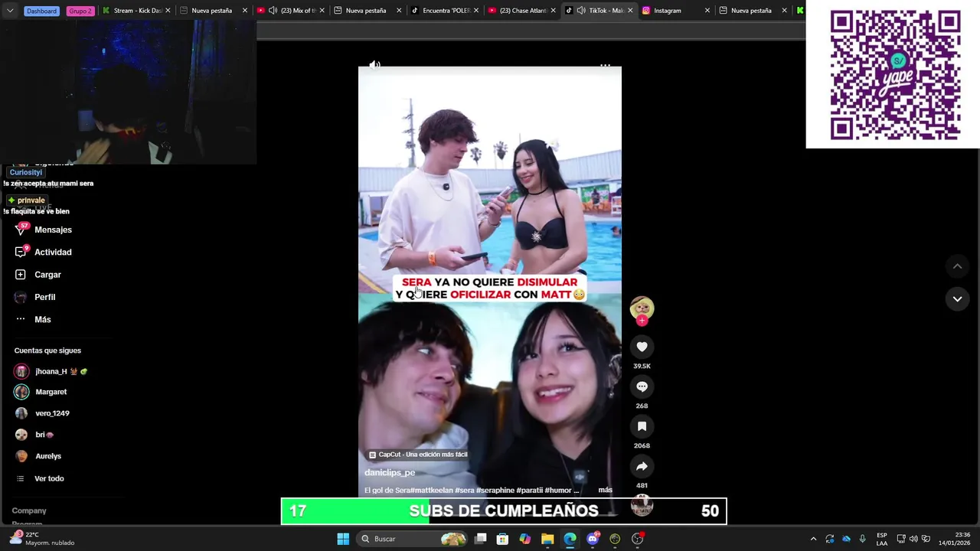Open Mensajes in the TikTok sidebar

[53, 230]
